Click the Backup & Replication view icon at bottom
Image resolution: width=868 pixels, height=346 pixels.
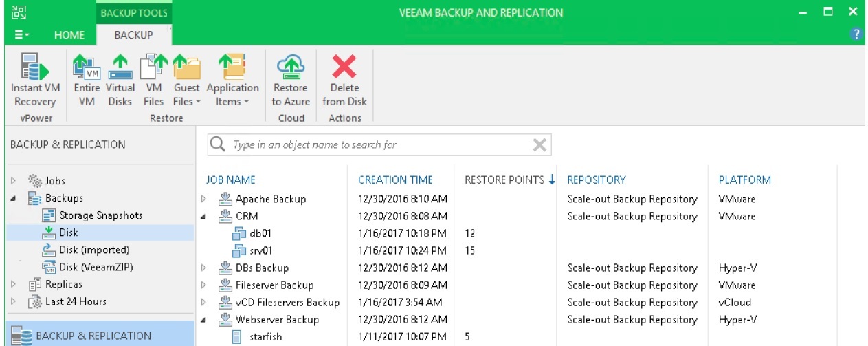21,336
